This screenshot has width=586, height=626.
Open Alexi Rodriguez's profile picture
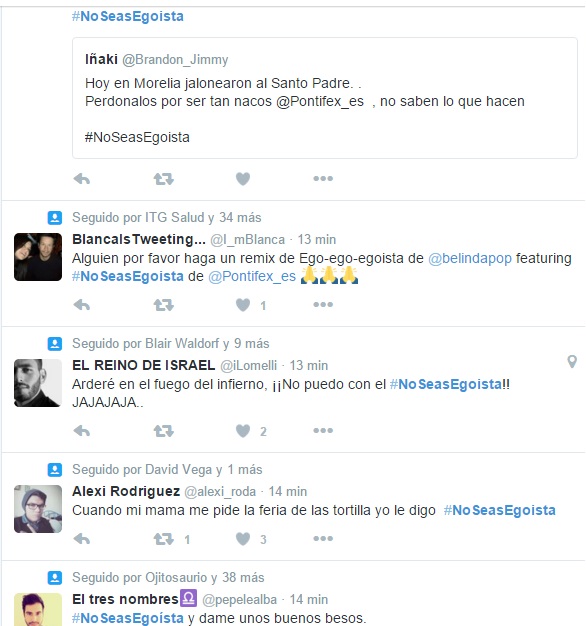click(x=38, y=509)
